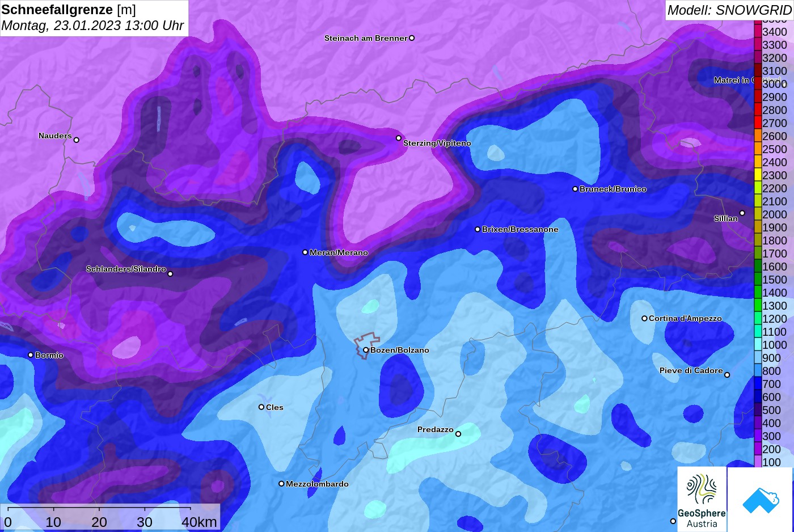
Task: Click the '3000' legend value
Action: 775,84
